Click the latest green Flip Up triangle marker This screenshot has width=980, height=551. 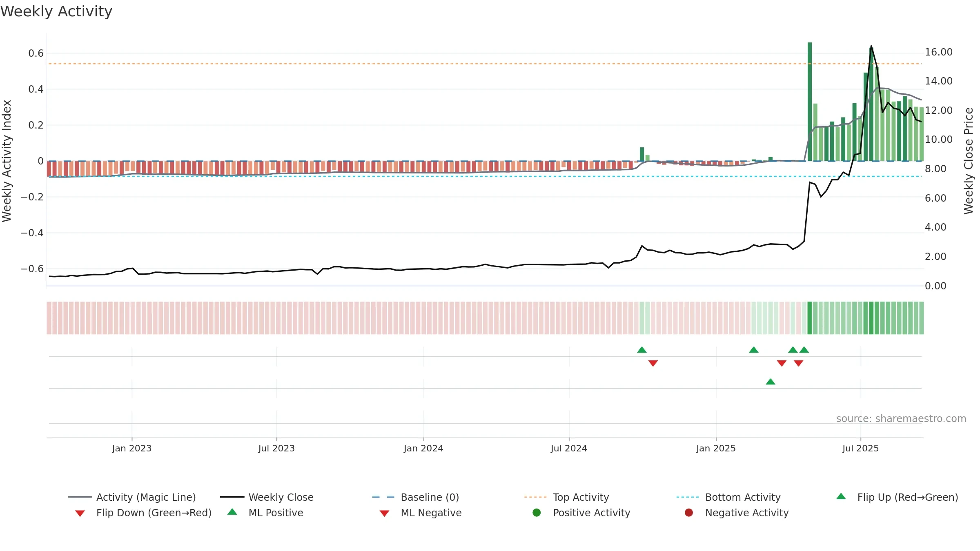[804, 350]
